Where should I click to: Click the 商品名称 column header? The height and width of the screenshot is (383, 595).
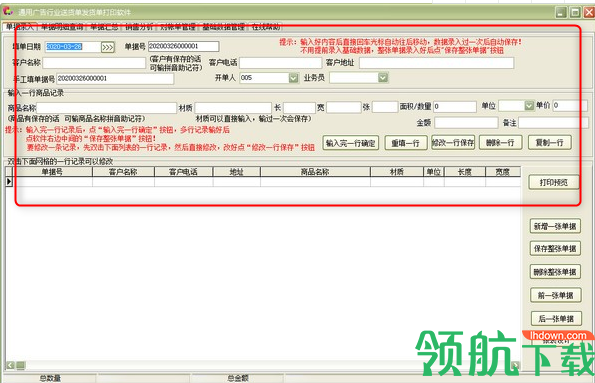tap(315, 172)
